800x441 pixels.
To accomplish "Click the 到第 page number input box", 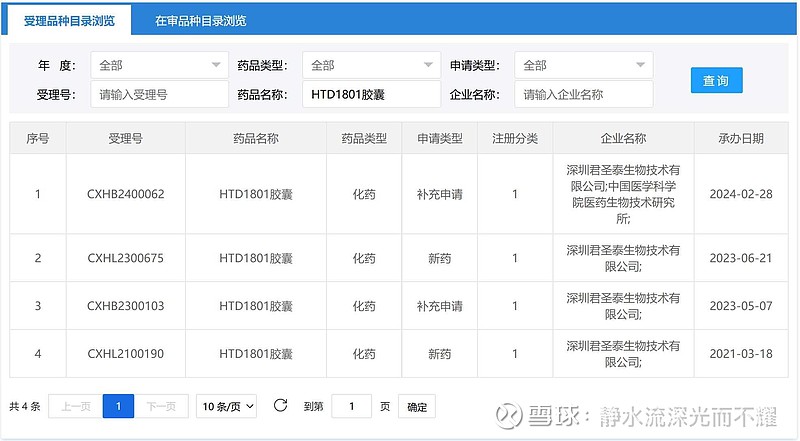I will (x=352, y=406).
